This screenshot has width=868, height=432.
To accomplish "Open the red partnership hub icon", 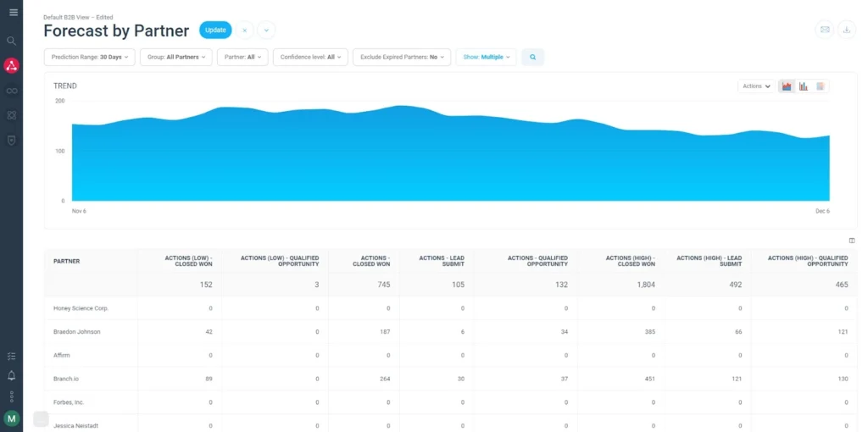I will [x=12, y=66].
